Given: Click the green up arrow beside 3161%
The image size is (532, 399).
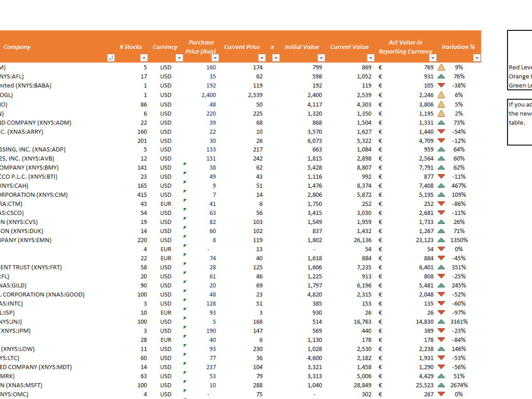Looking at the screenshot, I should (x=441, y=322).
